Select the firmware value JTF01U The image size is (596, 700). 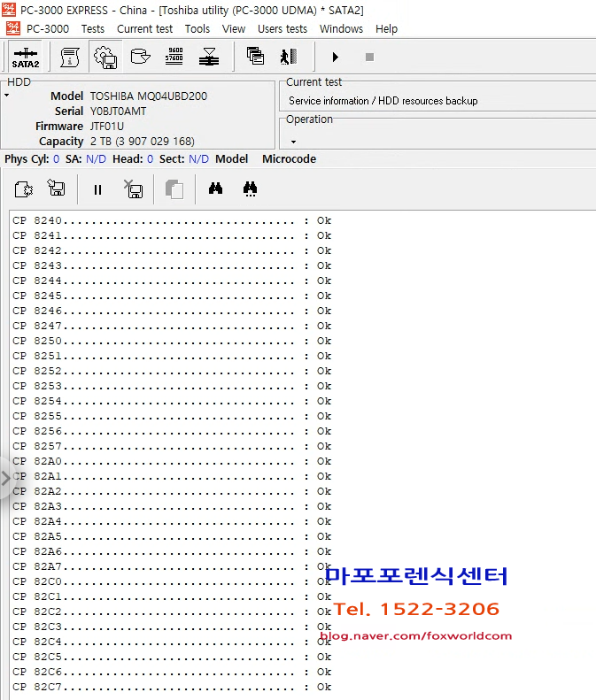pyautogui.click(x=107, y=127)
